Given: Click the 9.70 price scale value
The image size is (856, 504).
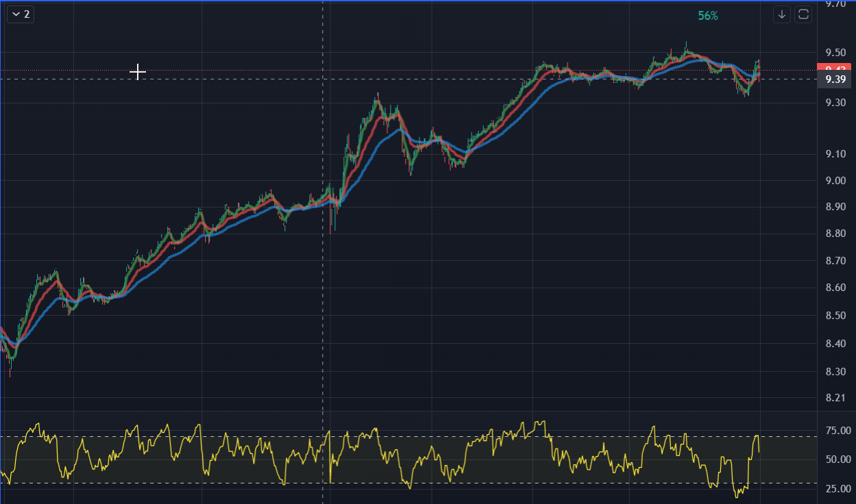Looking at the screenshot, I should (835, 4).
